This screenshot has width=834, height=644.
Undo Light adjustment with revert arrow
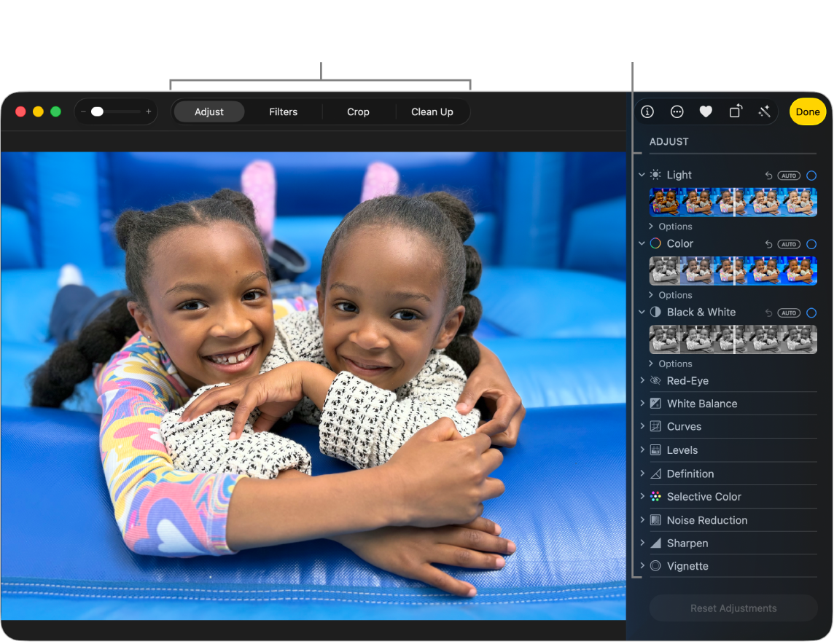tap(768, 176)
